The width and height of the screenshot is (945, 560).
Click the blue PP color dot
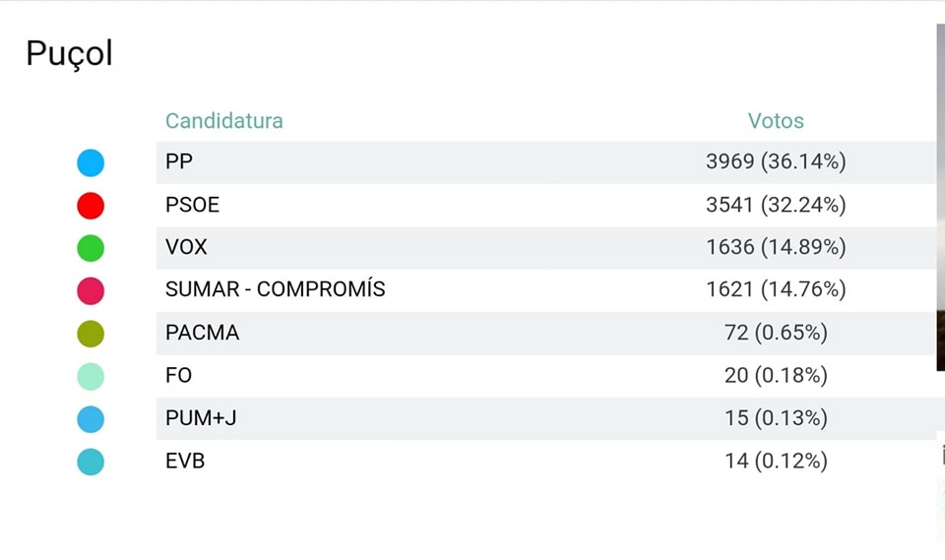click(91, 162)
